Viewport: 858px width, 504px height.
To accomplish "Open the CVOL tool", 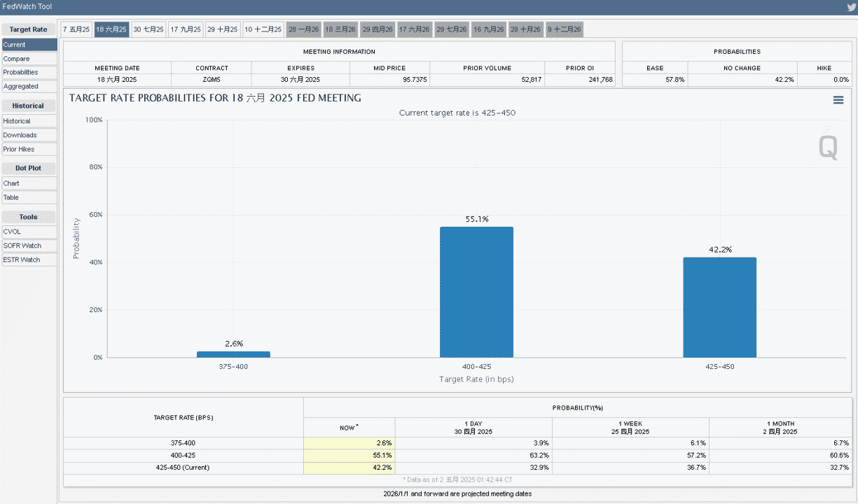I will point(29,232).
